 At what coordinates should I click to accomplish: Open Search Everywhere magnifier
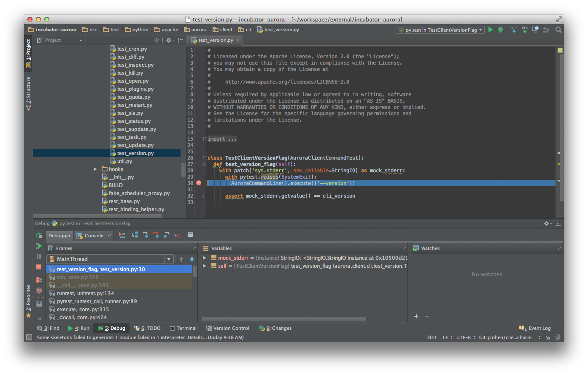click(558, 30)
